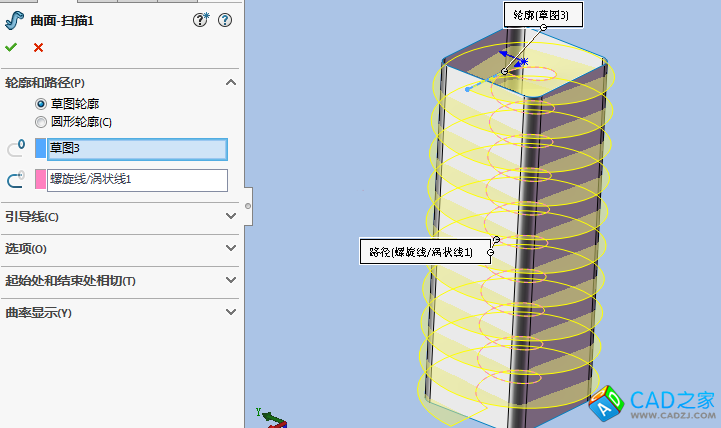The height and width of the screenshot is (428, 721).
Task: Select the 圆形轮廓(C) radio button
Action: (41, 122)
